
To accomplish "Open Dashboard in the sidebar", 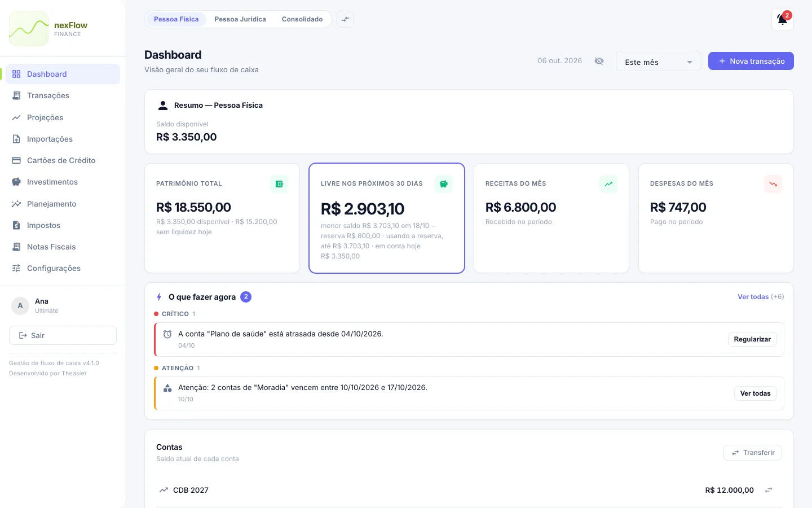I will 63,74.
